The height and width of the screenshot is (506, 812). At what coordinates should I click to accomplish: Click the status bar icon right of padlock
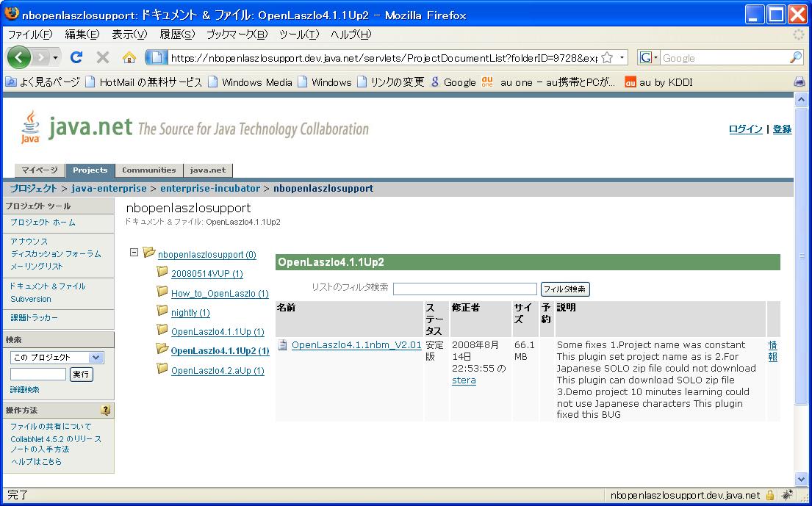click(787, 495)
